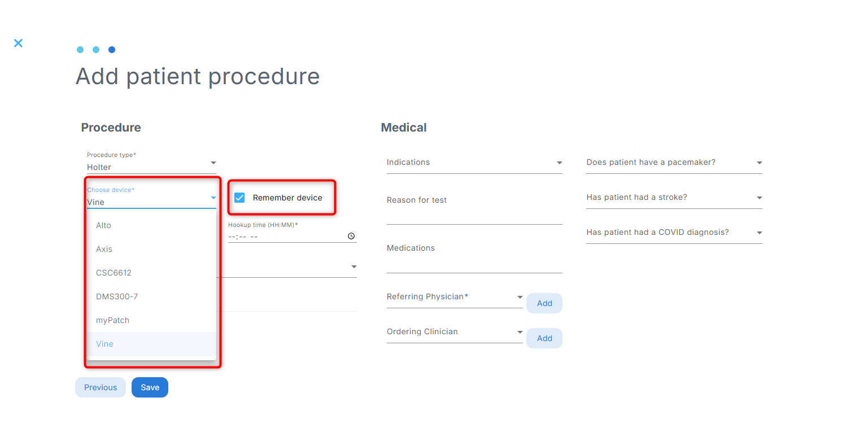Click the first light-blue step dot

pyautogui.click(x=80, y=50)
